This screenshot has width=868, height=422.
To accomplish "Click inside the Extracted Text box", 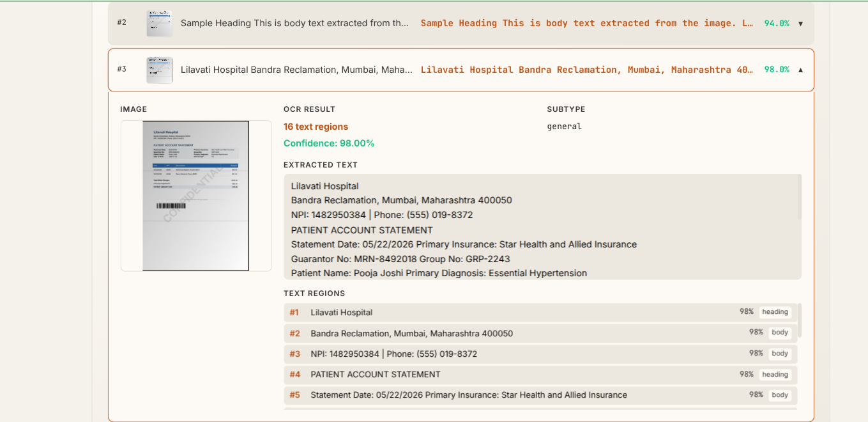I will coord(542,227).
